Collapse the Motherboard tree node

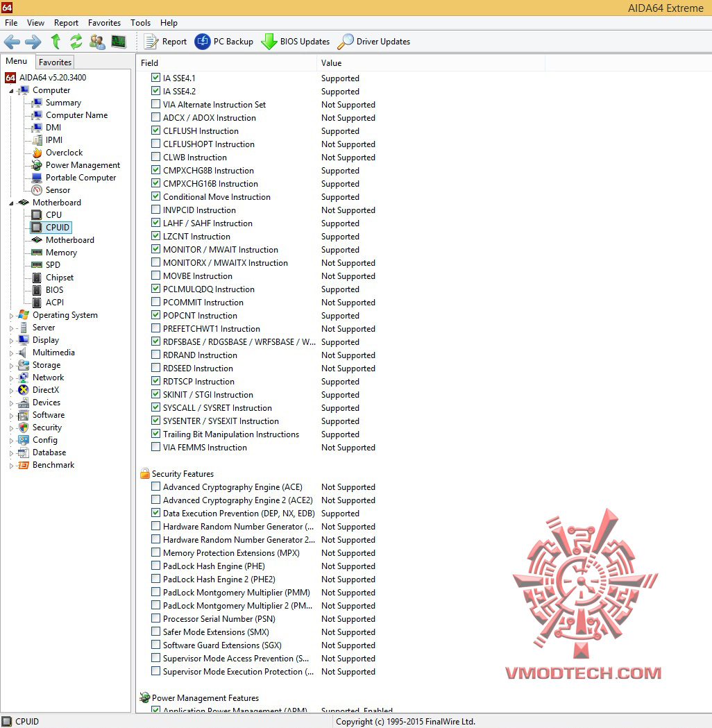tap(11, 203)
